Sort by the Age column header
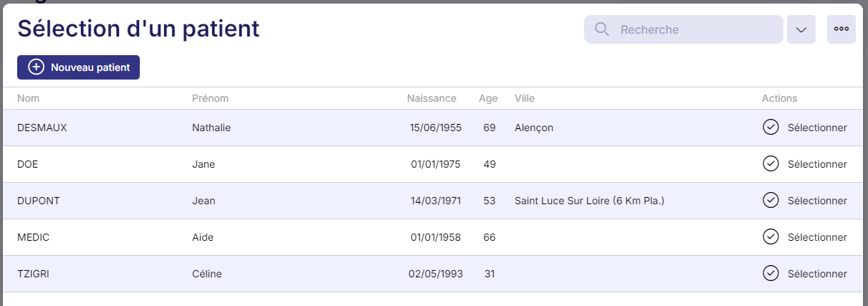This screenshot has height=306, width=868. pyautogui.click(x=487, y=98)
